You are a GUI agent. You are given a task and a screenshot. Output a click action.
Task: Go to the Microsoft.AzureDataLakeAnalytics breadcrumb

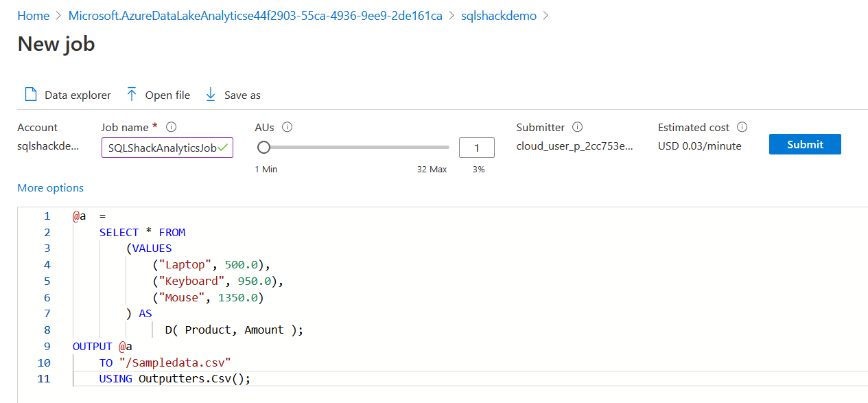pos(255,16)
